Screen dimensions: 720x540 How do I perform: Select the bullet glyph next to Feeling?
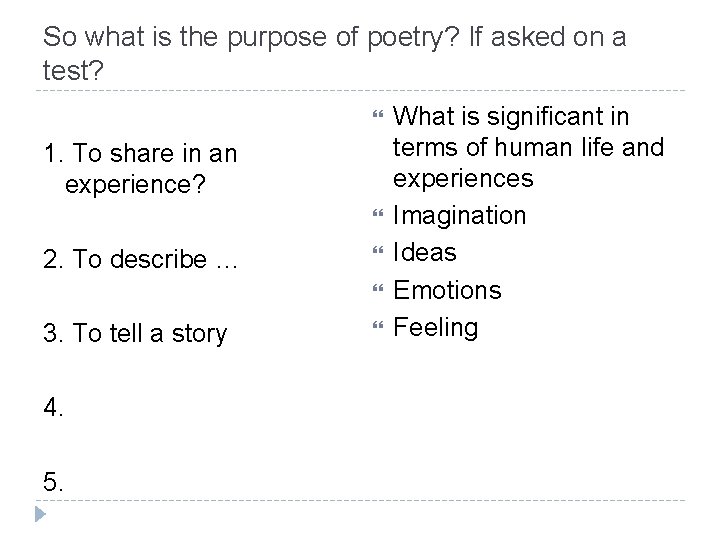point(378,329)
